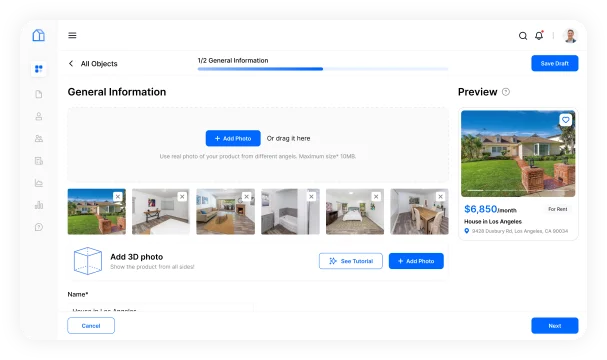Image resolution: width=607 pixels, height=360 pixels.
Task: Select the living room thumbnail
Action: [x=226, y=212]
